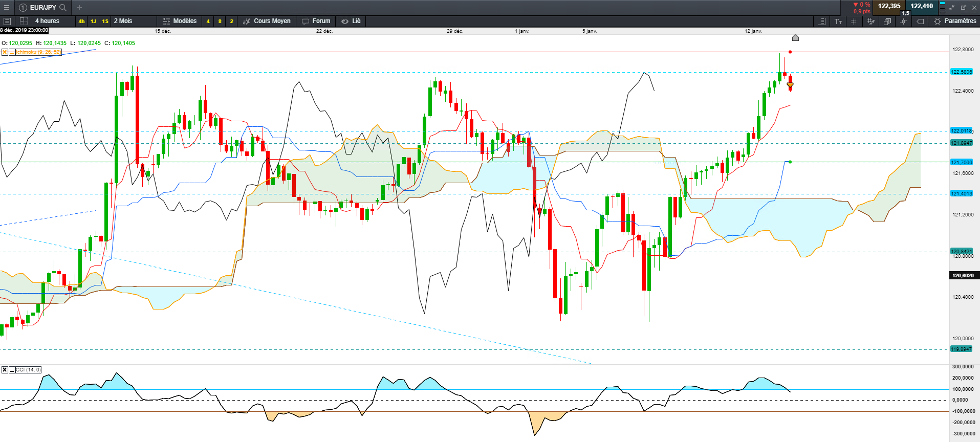Open the stacked windows duplicate icon
The height and width of the screenshot is (442, 980).
(887, 21)
